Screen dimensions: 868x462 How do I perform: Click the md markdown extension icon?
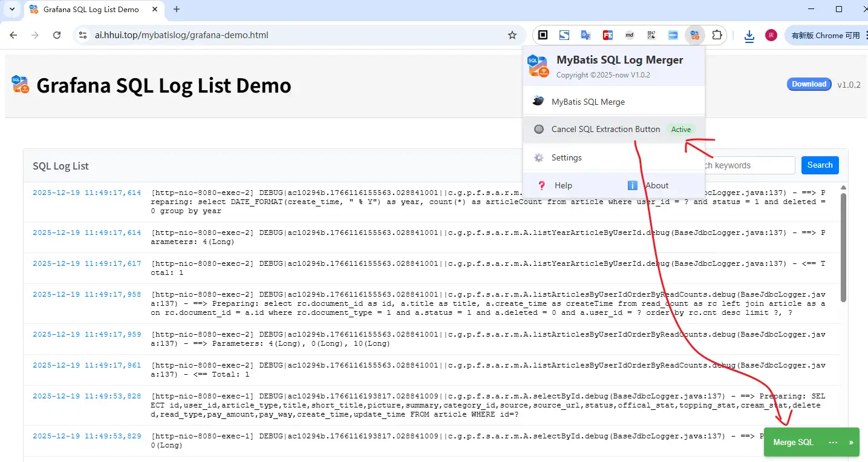629,35
